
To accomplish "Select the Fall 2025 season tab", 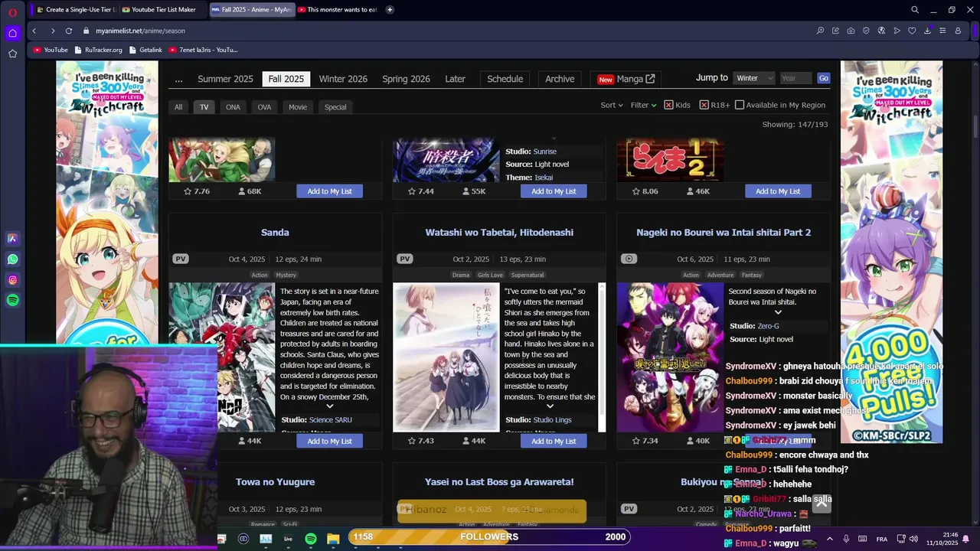I will (x=286, y=79).
